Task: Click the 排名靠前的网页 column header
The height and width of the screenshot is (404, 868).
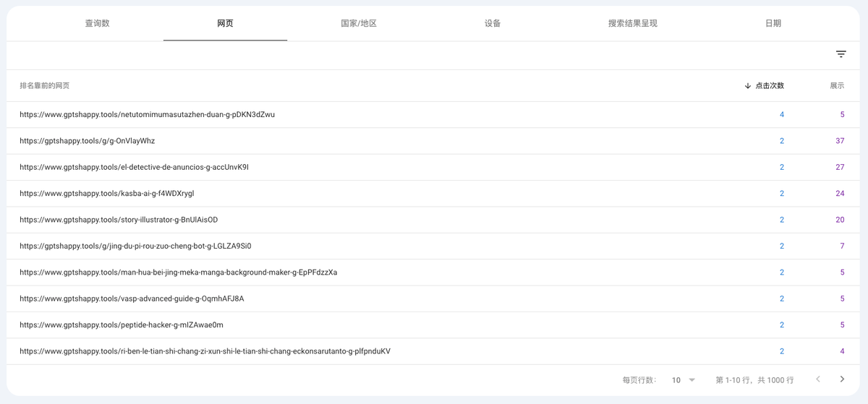Action: click(45, 86)
